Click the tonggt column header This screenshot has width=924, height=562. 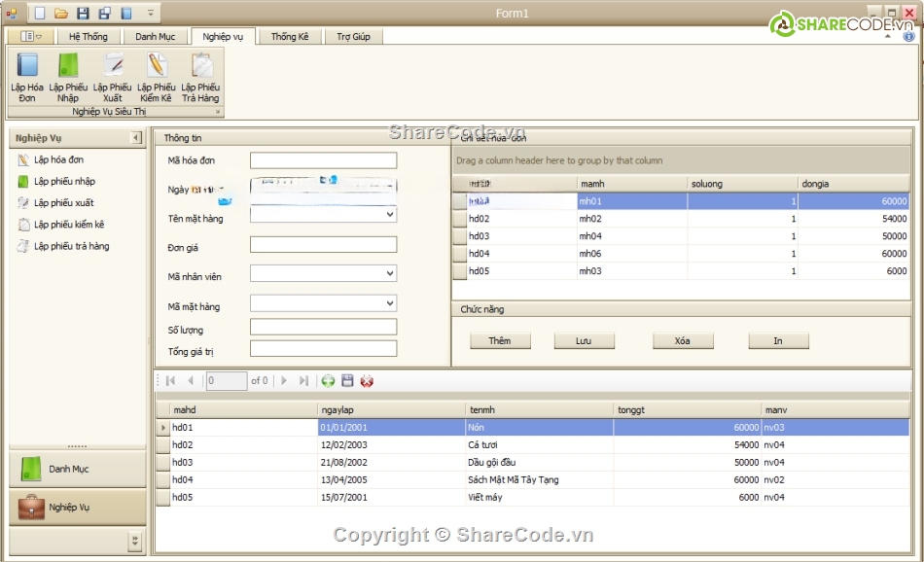click(x=688, y=410)
